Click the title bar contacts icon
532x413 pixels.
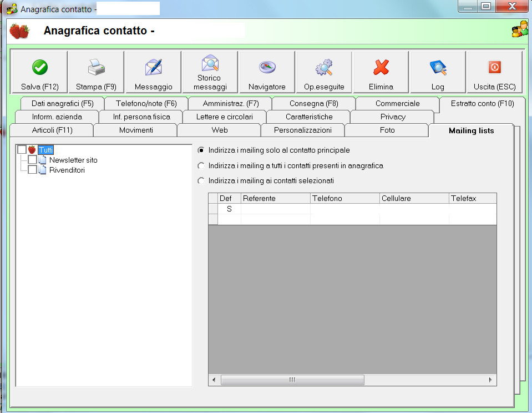12,9
